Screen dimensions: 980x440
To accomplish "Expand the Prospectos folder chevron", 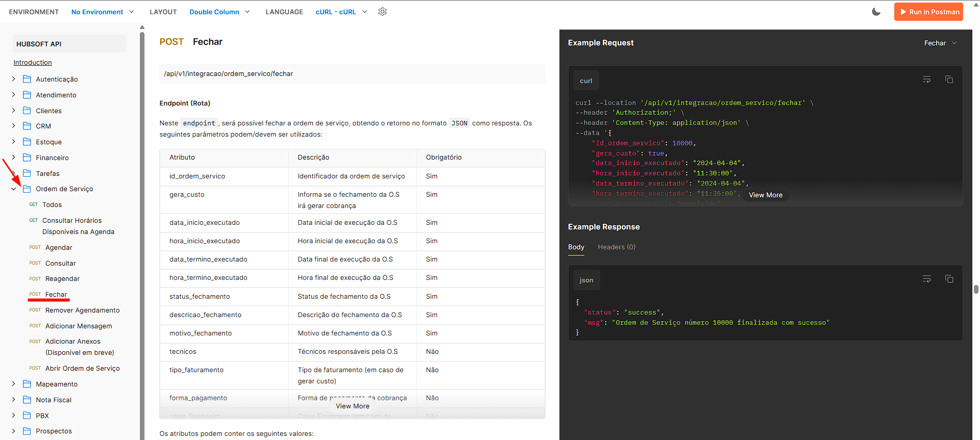I will coord(13,431).
